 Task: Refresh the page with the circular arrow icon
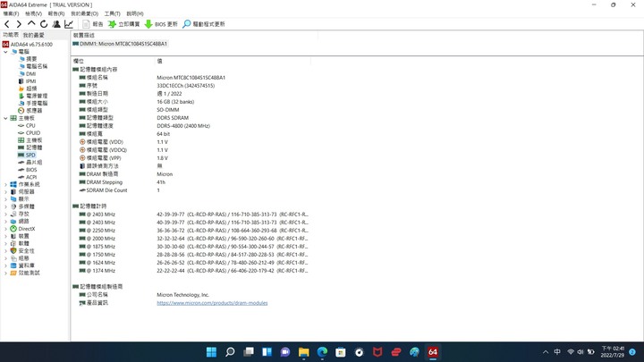(x=44, y=24)
